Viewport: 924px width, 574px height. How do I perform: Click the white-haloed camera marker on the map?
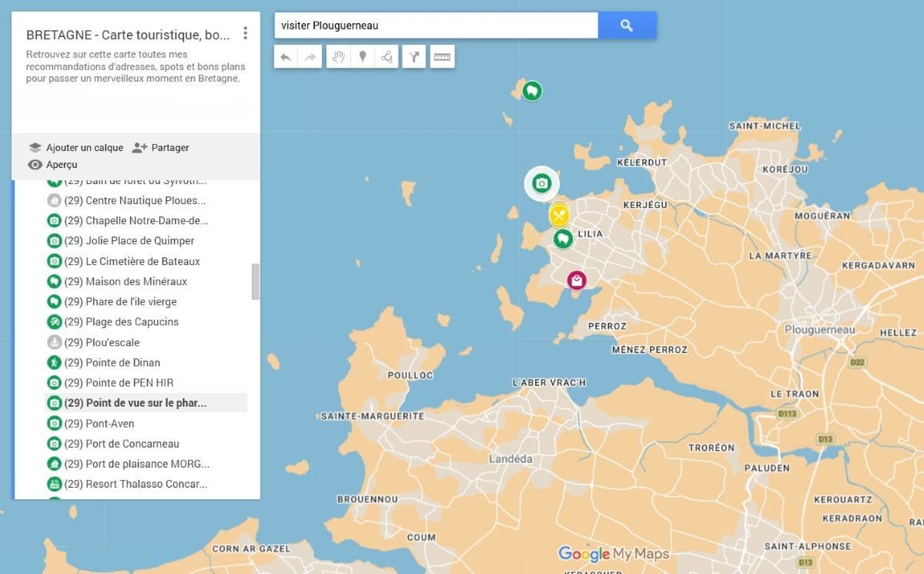click(542, 183)
